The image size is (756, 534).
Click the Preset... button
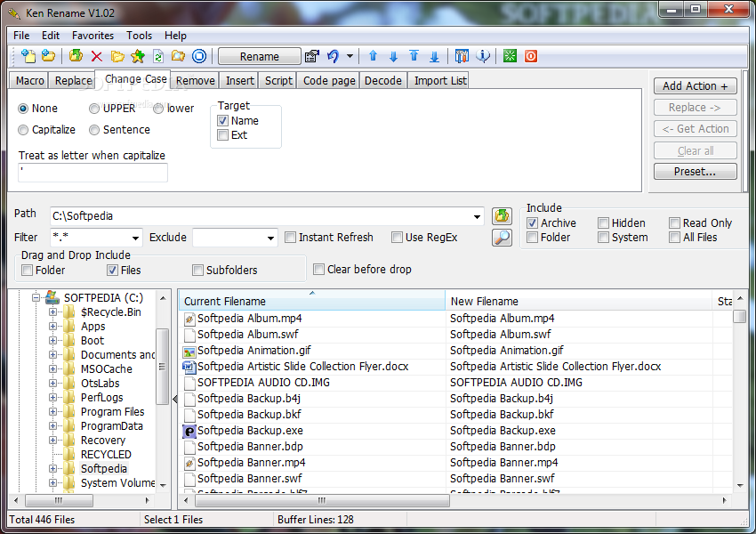click(x=695, y=171)
